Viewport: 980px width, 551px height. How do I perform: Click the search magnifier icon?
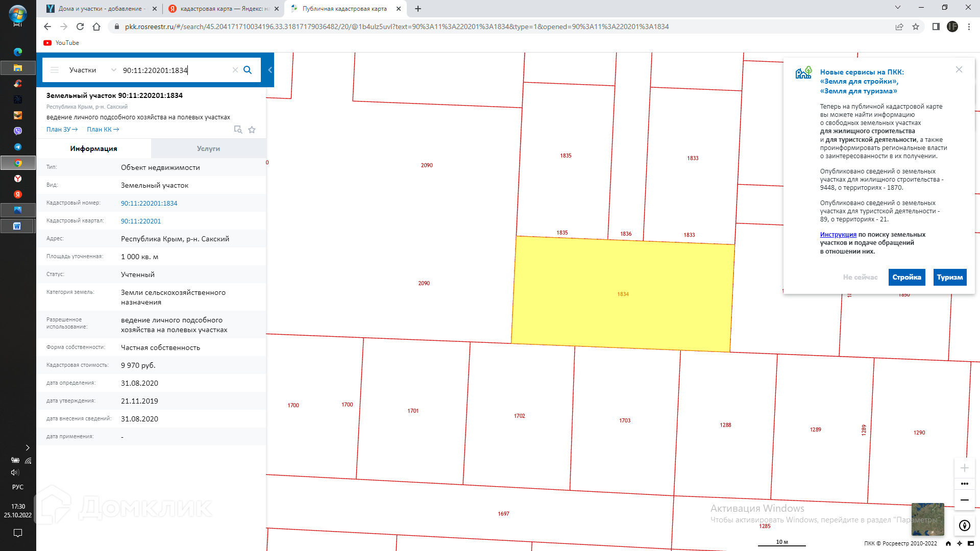click(x=248, y=70)
